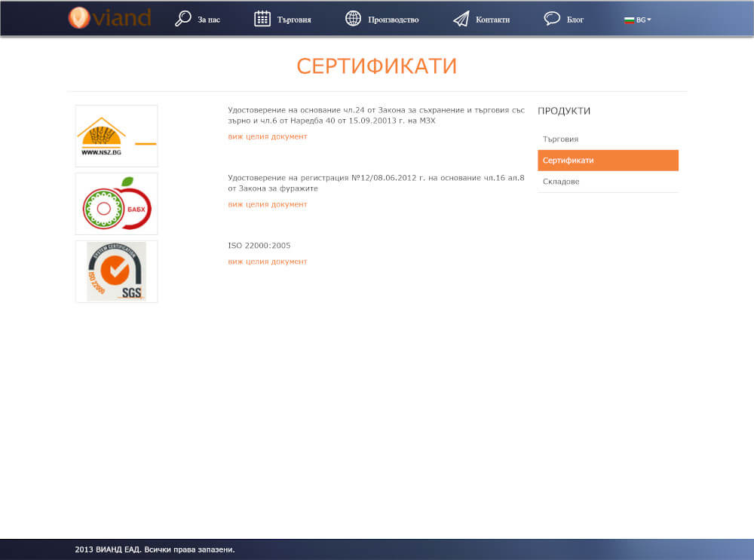Click the magnifier icon beside За нас

click(182, 19)
